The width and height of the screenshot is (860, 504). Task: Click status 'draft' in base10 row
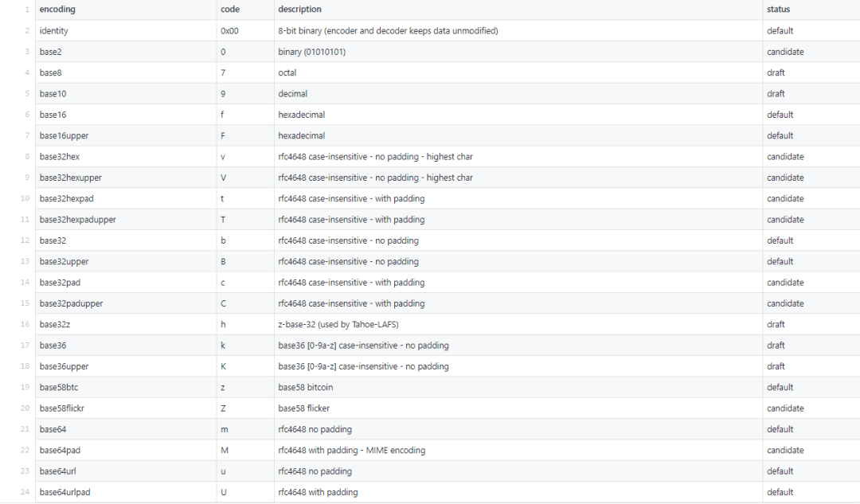click(776, 94)
